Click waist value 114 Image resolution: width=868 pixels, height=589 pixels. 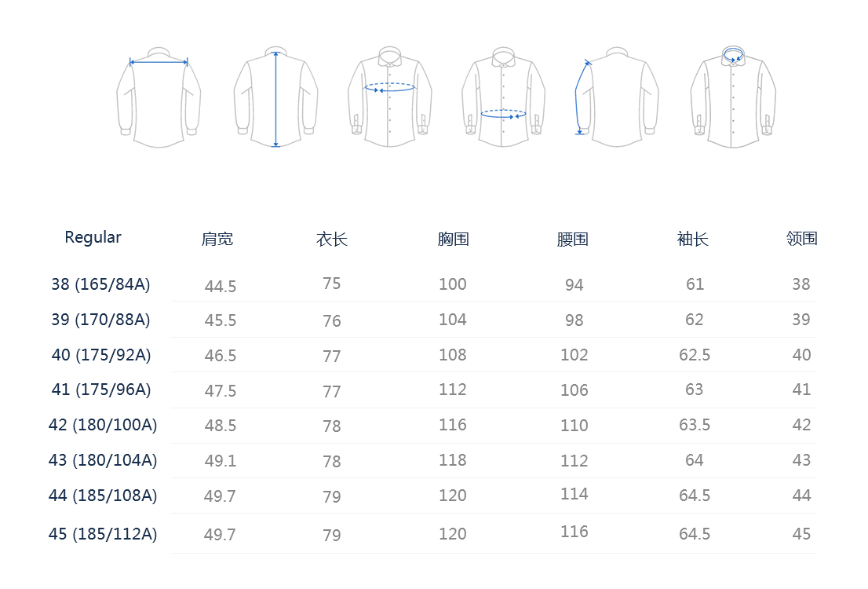(574, 494)
